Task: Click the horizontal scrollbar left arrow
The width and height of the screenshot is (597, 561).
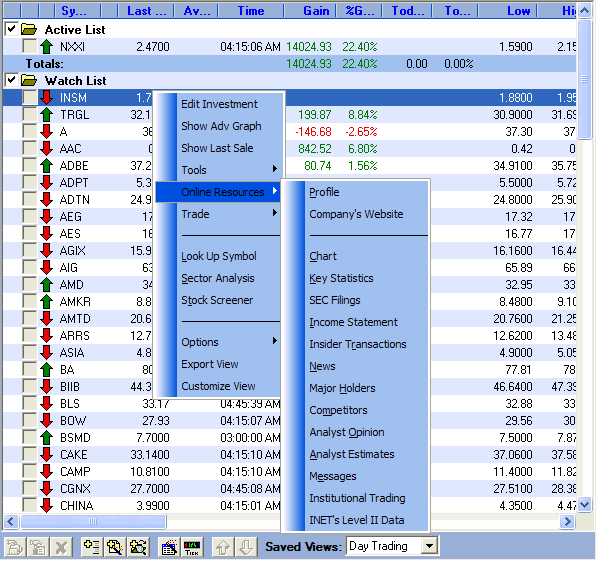Action: [11, 521]
